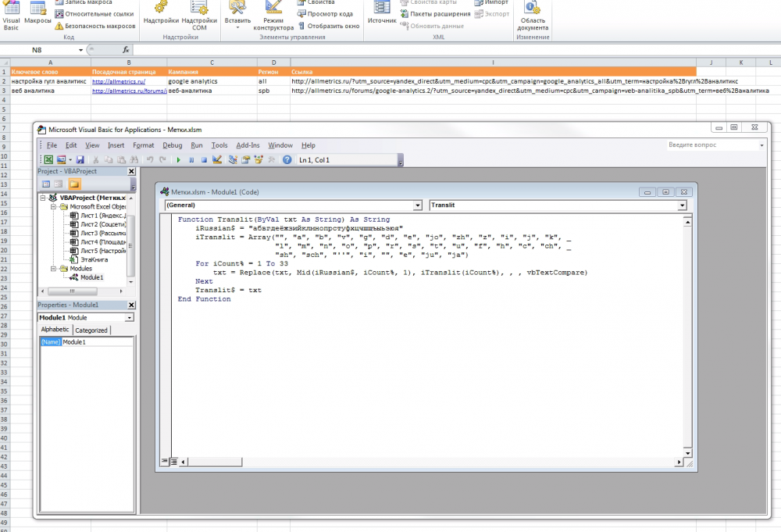Screen dimensions: 781x532
Task: Click the Break pause icon
Action: 191,160
